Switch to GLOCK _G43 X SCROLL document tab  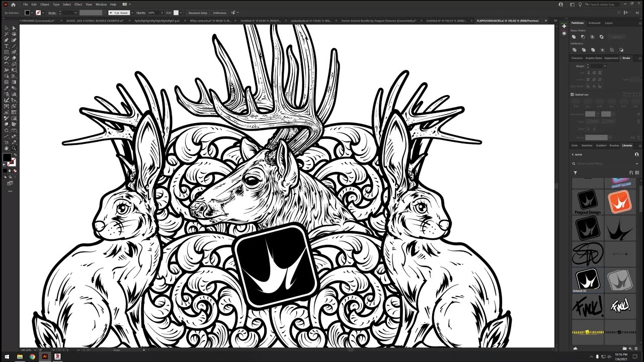point(95,21)
